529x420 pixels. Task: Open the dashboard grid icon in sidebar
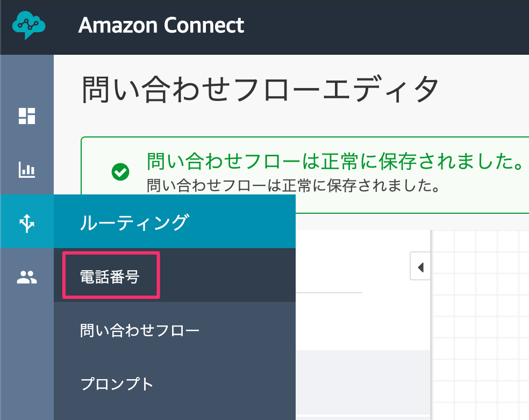coord(27,116)
